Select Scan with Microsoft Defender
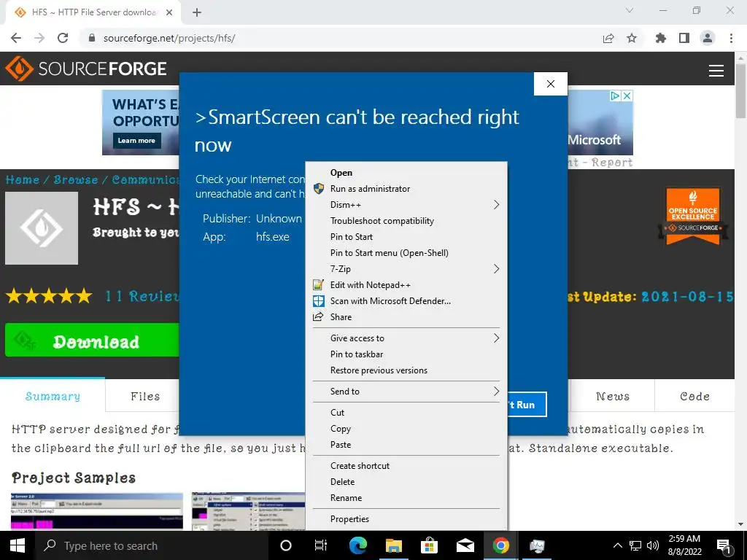Viewport: 747px width, 560px height. point(406,301)
